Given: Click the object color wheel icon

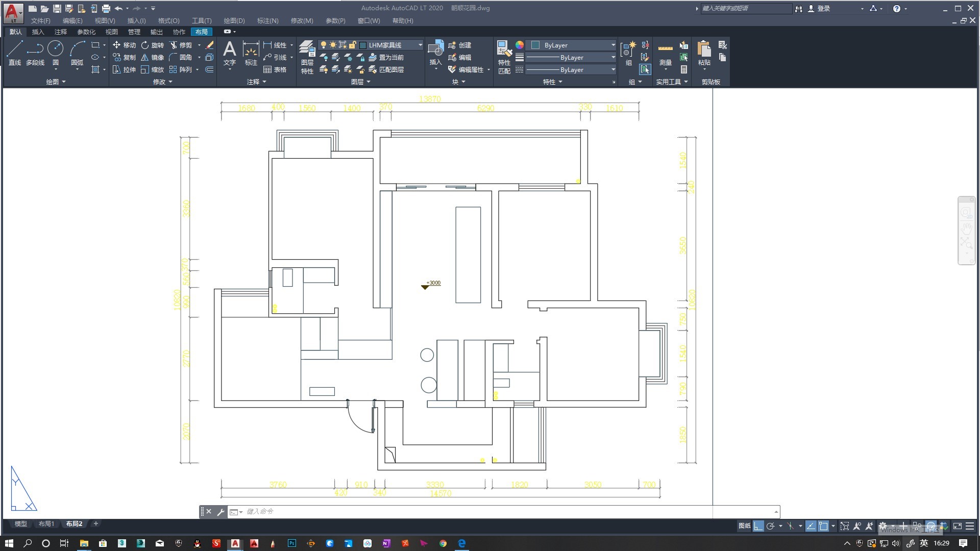Looking at the screenshot, I should click(x=519, y=45).
